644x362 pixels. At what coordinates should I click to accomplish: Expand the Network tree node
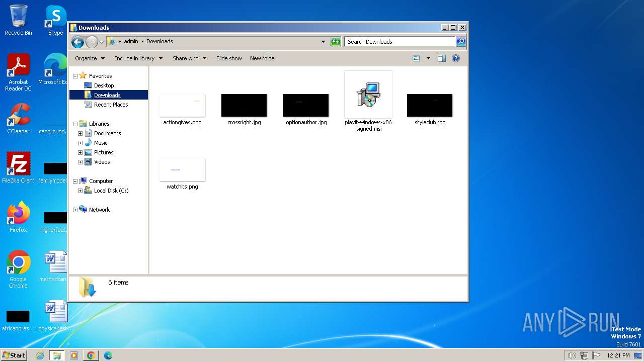pos(75,210)
